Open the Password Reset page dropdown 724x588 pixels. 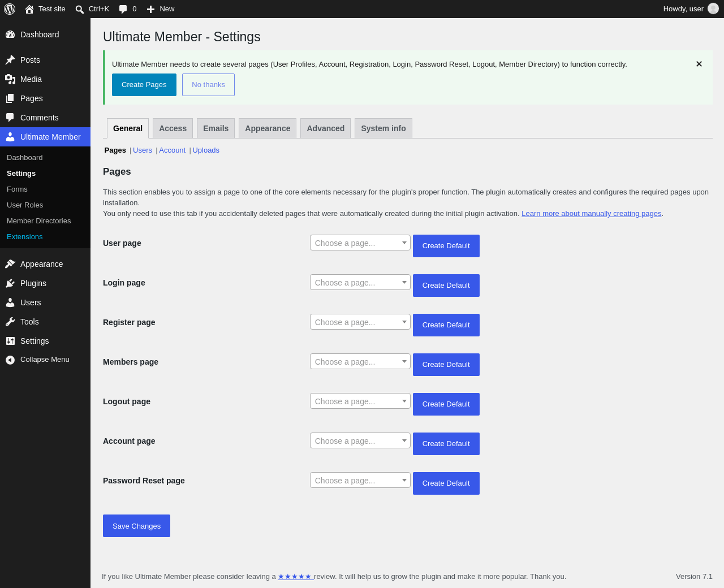(x=360, y=480)
